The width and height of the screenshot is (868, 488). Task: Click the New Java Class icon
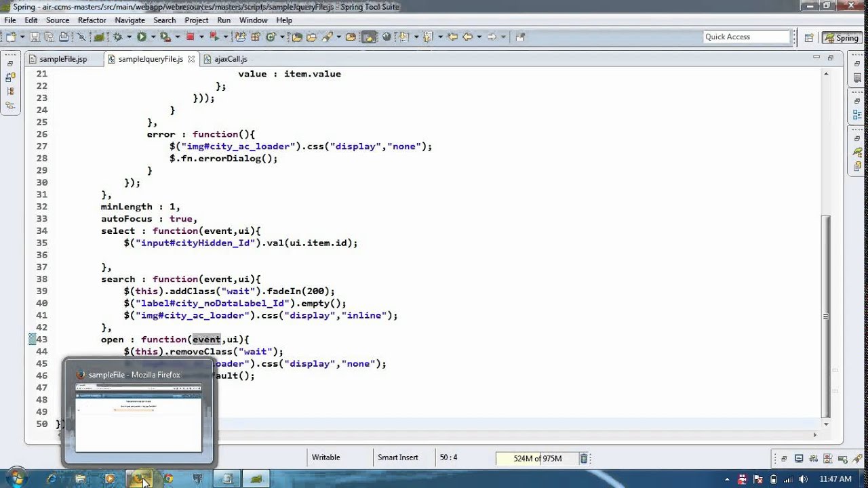pos(271,37)
